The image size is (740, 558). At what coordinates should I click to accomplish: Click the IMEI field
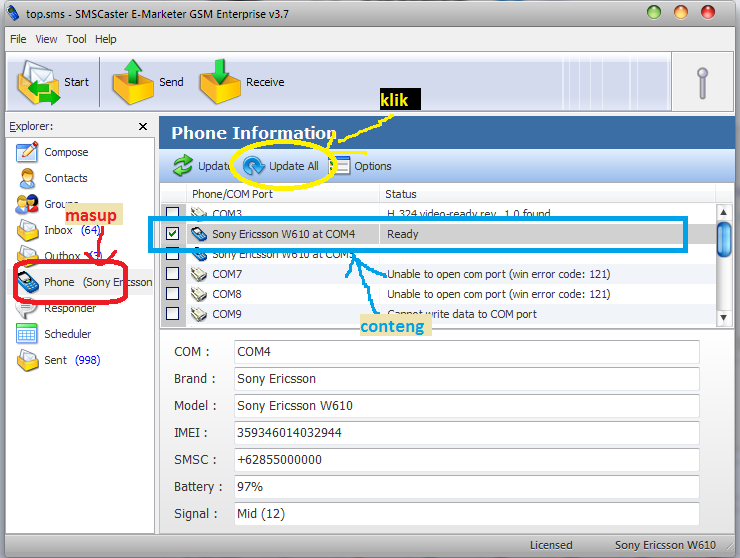tap(466, 432)
